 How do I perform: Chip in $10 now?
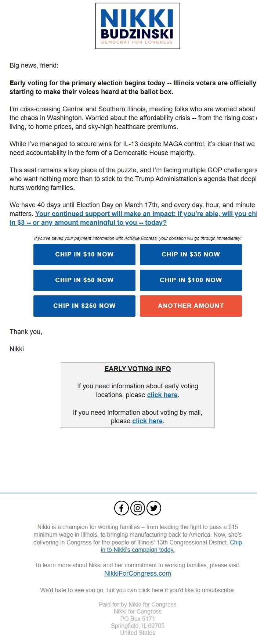[84, 254]
